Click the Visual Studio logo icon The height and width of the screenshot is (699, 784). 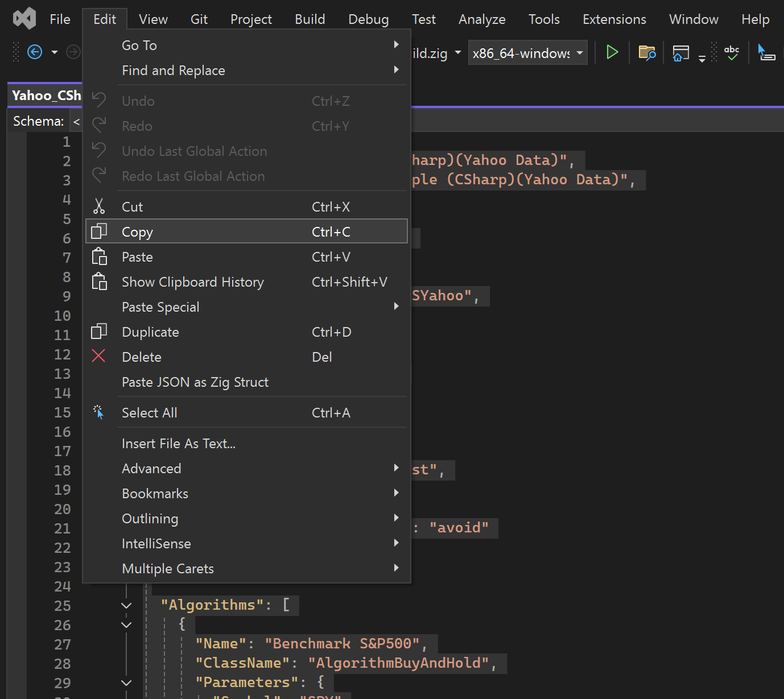tap(24, 19)
